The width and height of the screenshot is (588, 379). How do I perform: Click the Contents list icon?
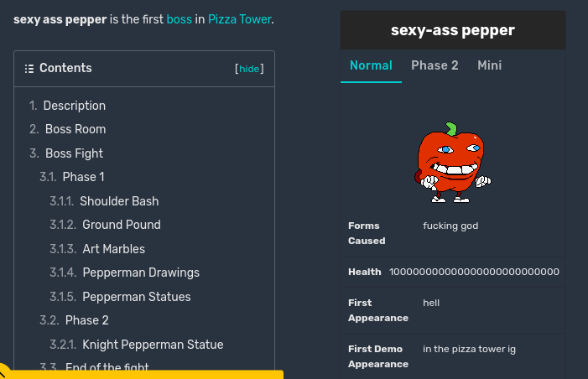tap(29, 69)
